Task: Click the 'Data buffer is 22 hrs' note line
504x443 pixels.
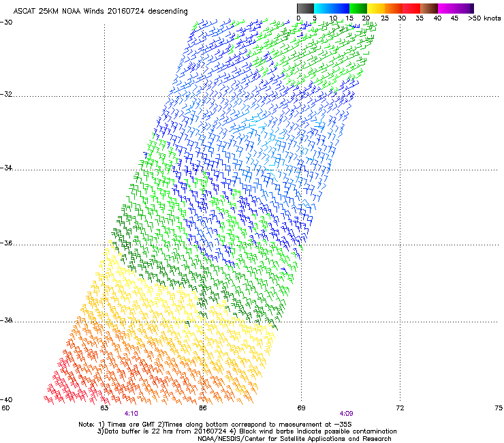Action: 247,431
